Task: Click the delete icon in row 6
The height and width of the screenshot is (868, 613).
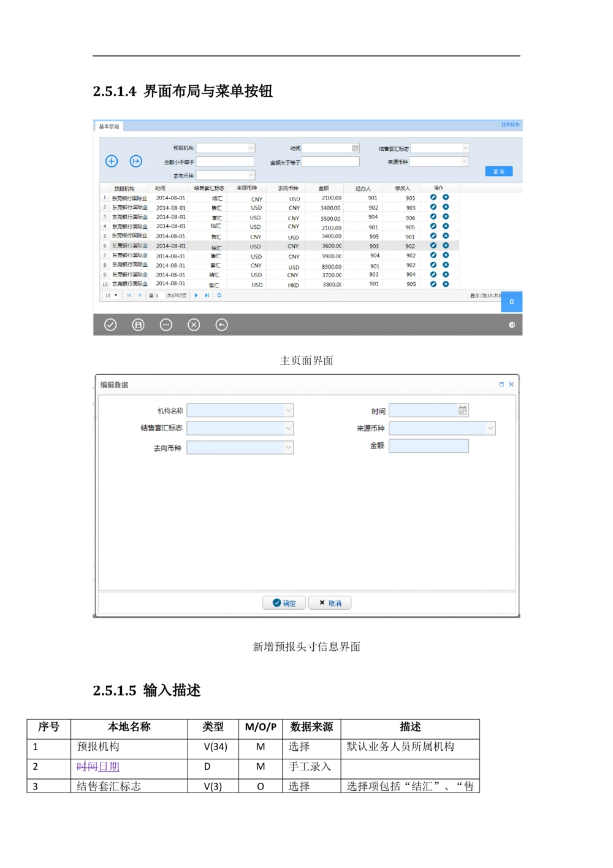Action: (446, 245)
